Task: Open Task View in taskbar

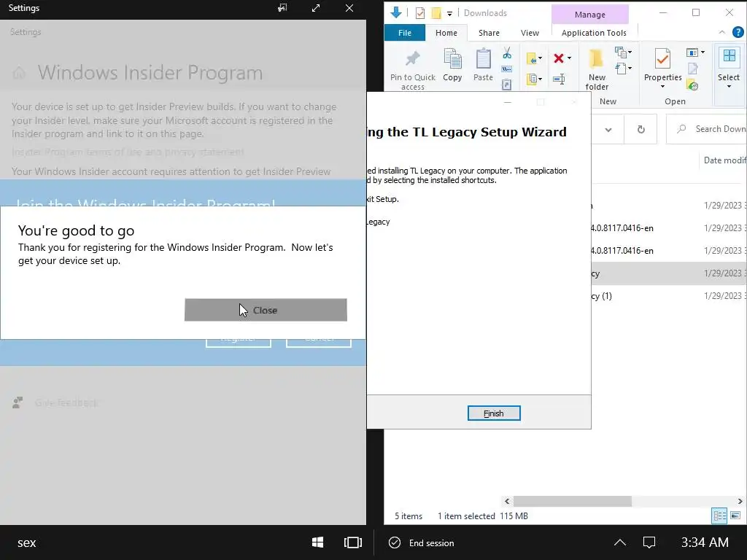Action: click(353, 542)
